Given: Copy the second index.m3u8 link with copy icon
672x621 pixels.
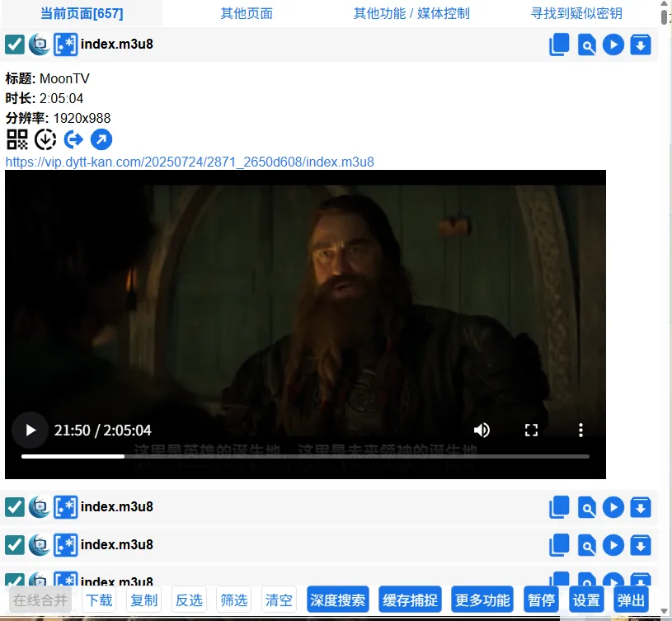Looking at the screenshot, I should click(559, 507).
